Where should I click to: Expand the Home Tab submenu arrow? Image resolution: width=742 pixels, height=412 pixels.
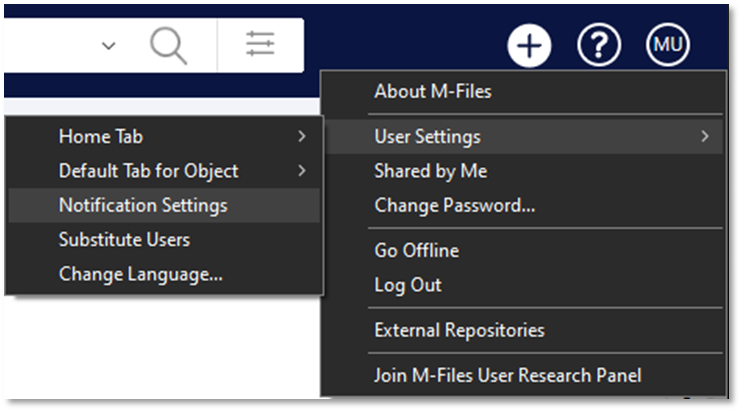tap(302, 136)
